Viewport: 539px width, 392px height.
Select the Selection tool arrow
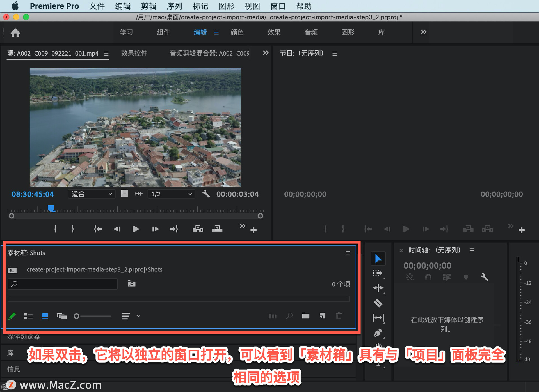coord(378,258)
